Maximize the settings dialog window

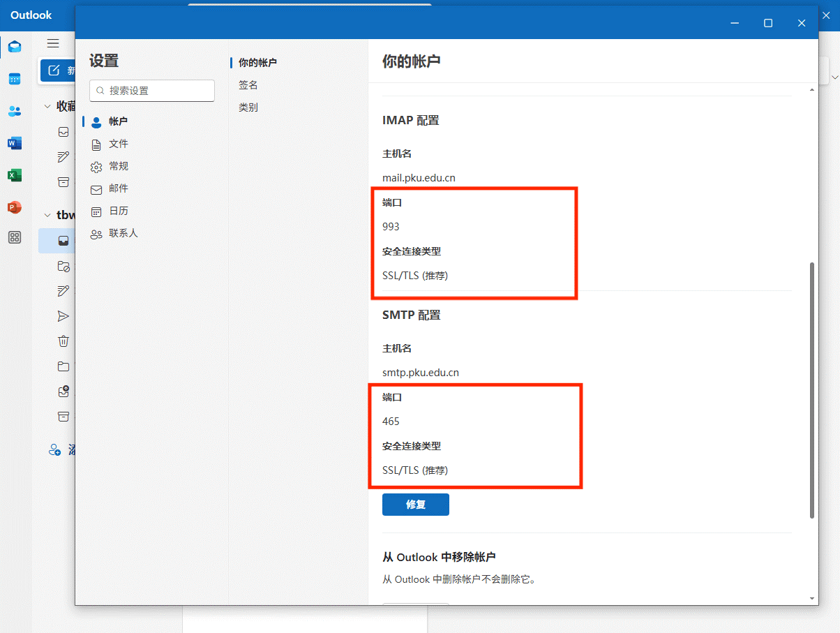pos(768,23)
